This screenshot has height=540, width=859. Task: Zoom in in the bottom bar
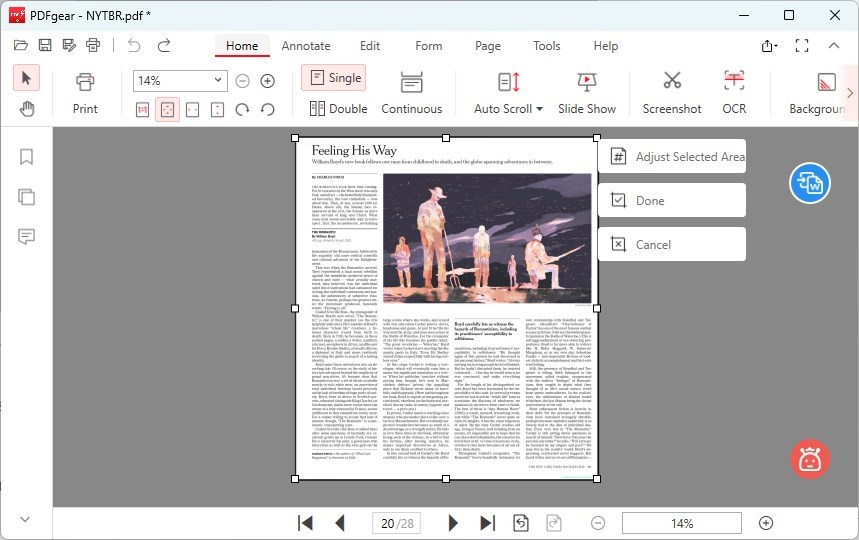[x=766, y=523]
